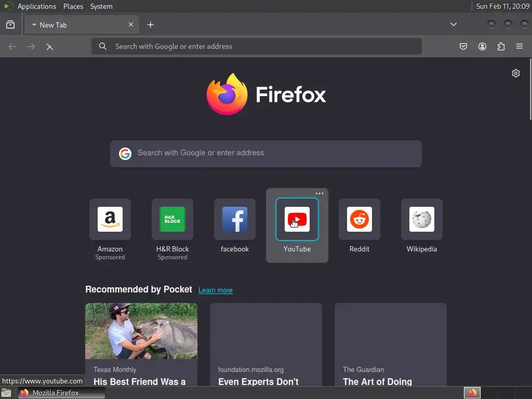532x399 pixels.
Task: Open the facebook shortcut tile
Action: pyautogui.click(x=235, y=219)
